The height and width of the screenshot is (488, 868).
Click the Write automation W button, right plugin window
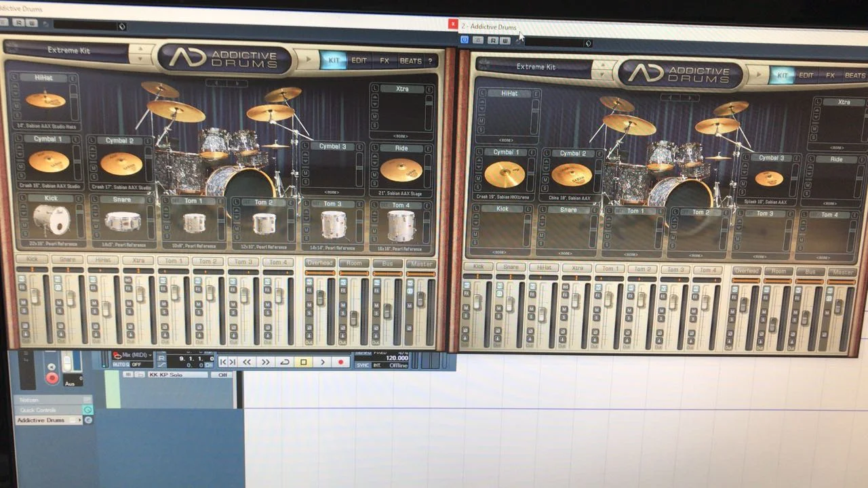point(505,41)
